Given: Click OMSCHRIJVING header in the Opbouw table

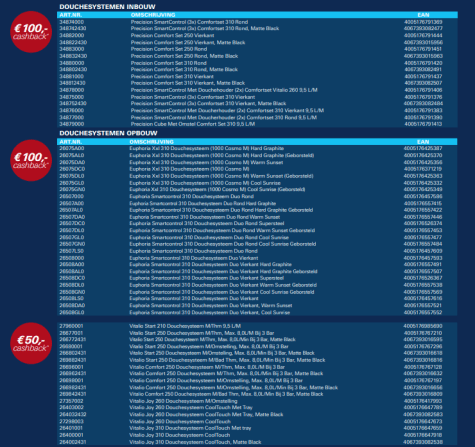Looking at the screenshot, I should (x=152, y=142).
